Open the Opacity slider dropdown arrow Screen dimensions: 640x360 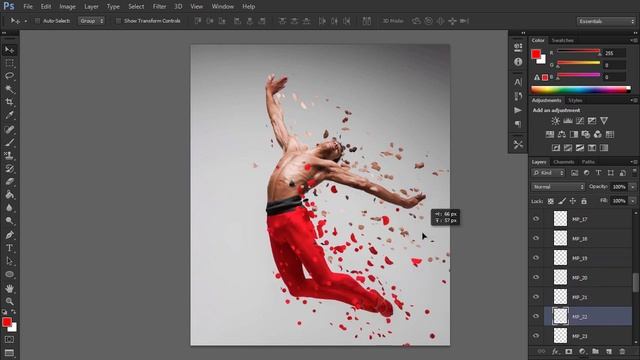[x=632, y=187]
